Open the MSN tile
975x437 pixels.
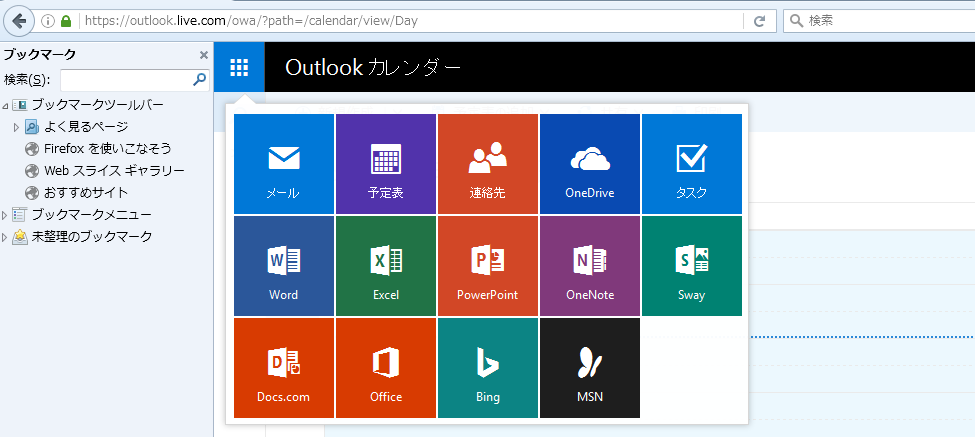click(589, 368)
